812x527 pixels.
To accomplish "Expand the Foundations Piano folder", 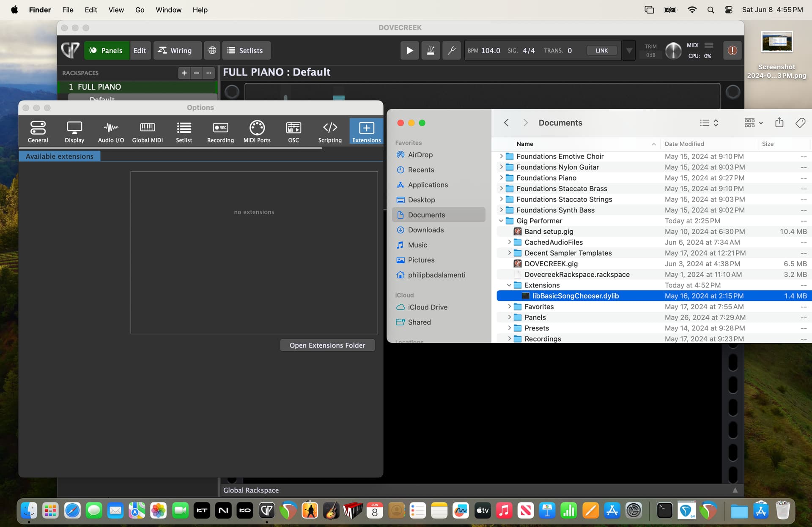I will click(x=501, y=178).
